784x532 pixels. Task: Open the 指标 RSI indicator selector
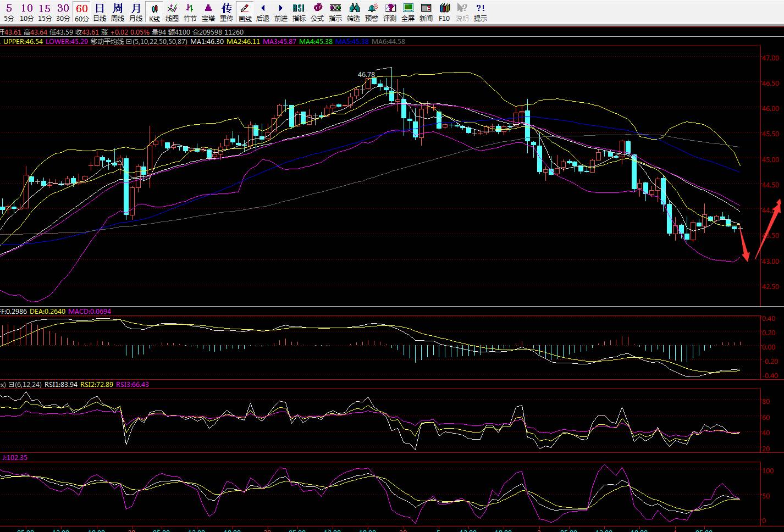tap(299, 12)
